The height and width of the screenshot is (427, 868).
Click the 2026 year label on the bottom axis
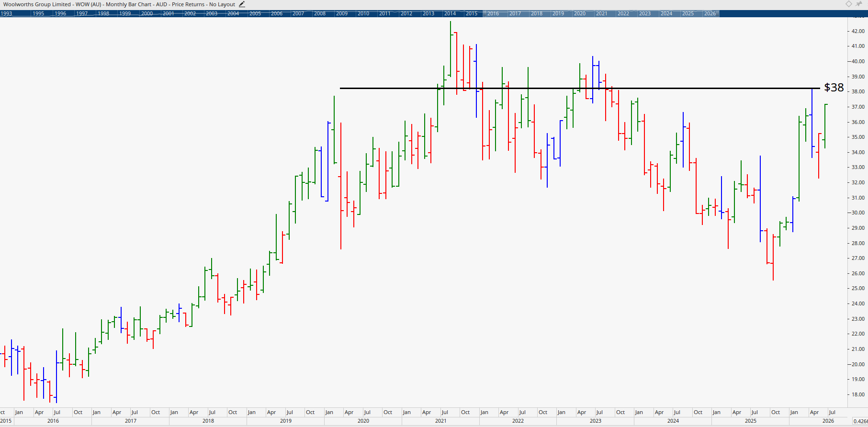click(x=828, y=421)
